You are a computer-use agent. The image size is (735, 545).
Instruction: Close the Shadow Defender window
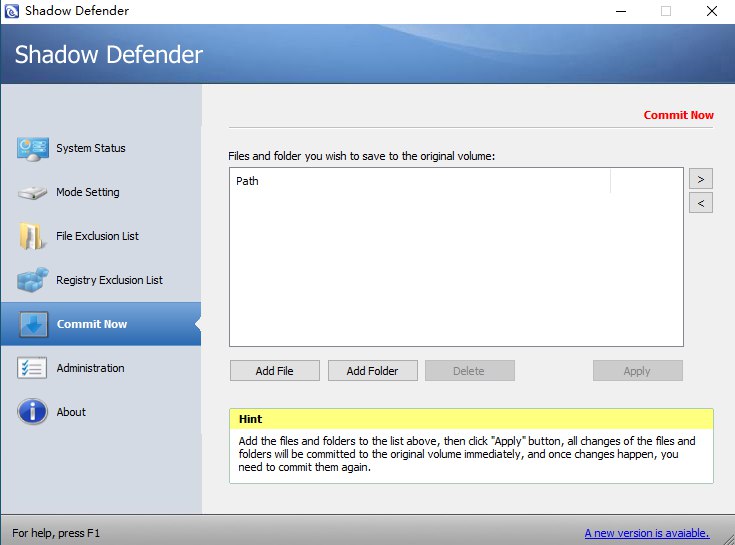point(712,11)
